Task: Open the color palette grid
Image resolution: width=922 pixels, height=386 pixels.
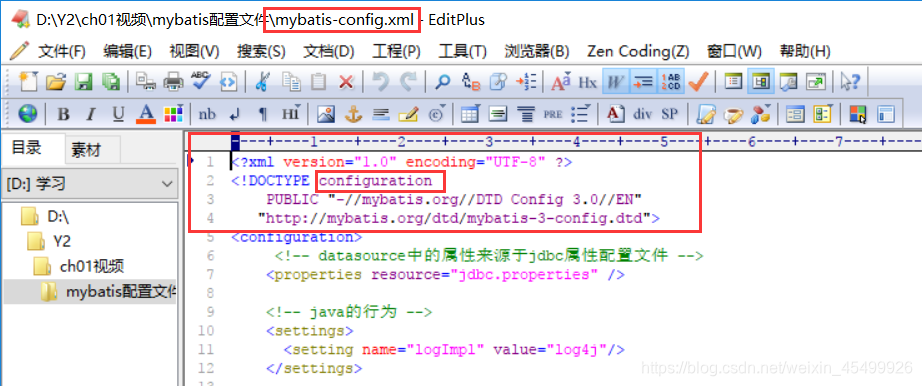Action: pos(173,114)
